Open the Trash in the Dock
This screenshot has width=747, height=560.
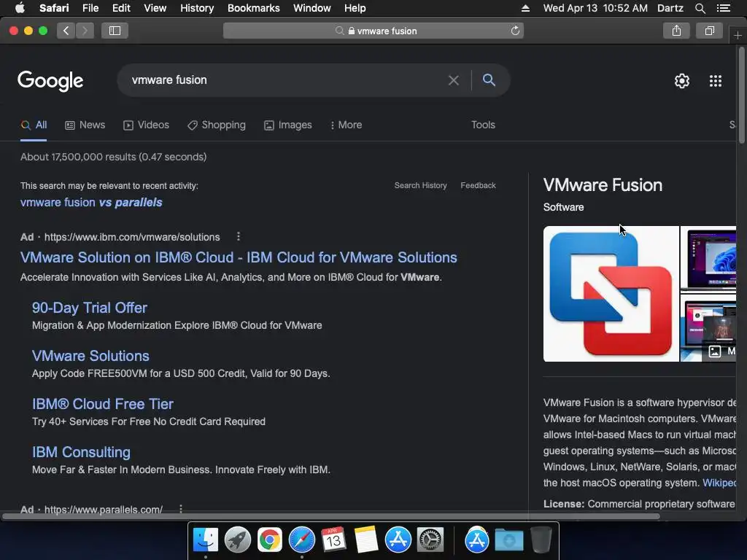[541, 540]
